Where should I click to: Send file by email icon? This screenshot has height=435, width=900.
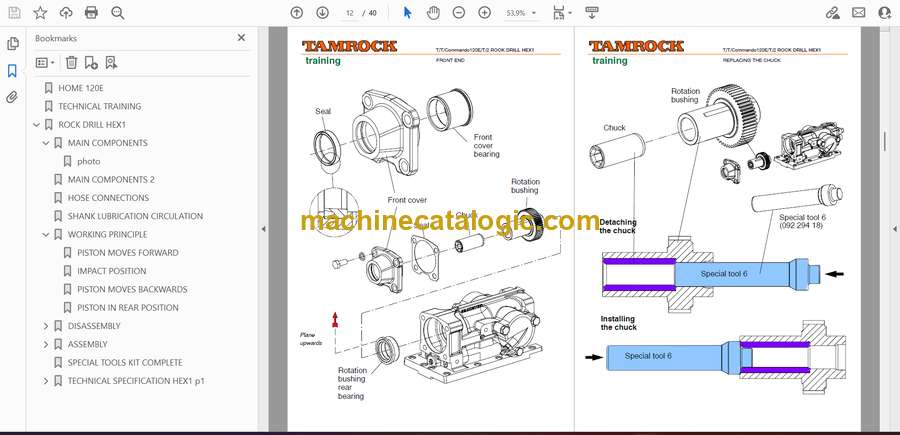coord(859,13)
